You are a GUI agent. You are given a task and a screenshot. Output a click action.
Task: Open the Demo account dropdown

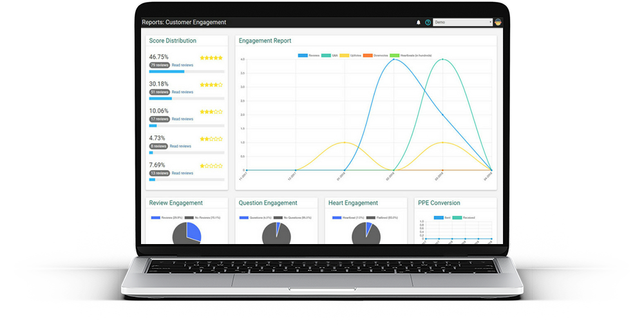pos(462,22)
